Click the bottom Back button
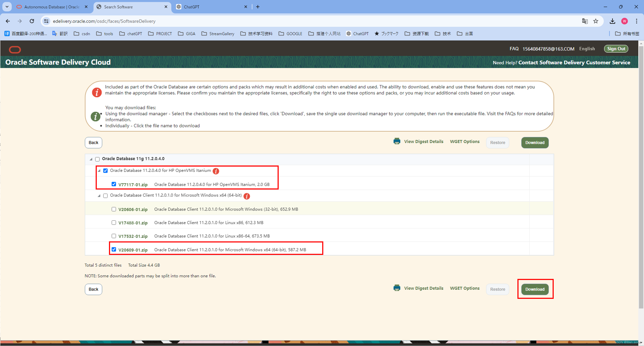The width and height of the screenshot is (644, 346). [94, 289]
